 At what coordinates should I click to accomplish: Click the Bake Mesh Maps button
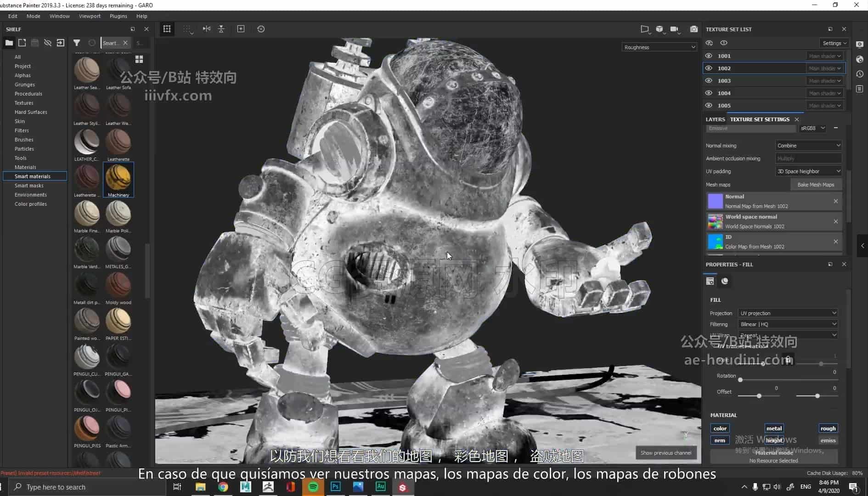click(x=816, y=185)
